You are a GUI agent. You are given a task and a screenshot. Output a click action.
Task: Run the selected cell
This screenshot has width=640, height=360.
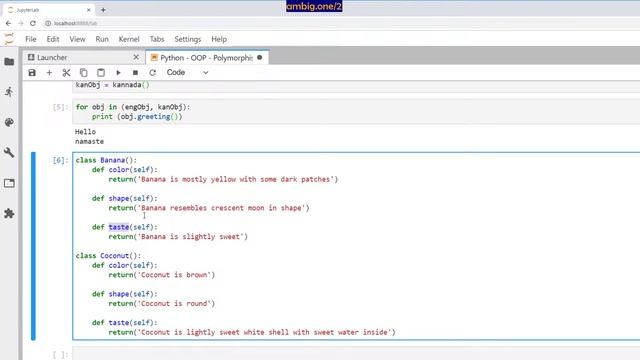118,73
